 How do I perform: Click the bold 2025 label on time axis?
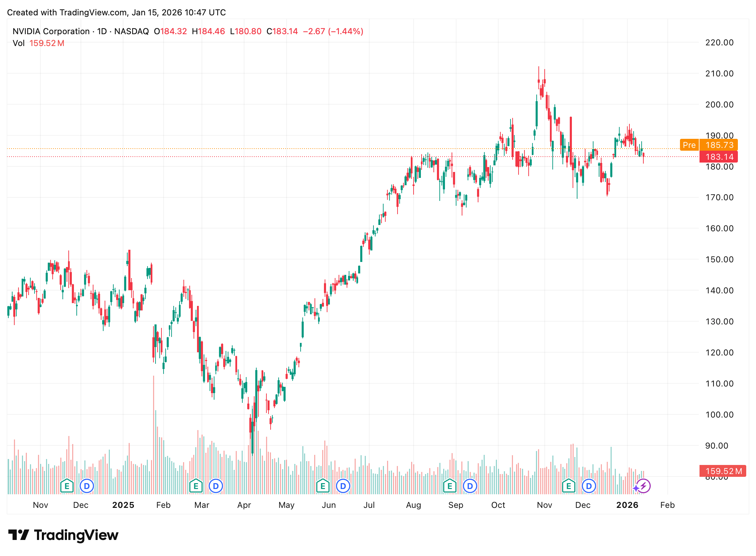123,505
